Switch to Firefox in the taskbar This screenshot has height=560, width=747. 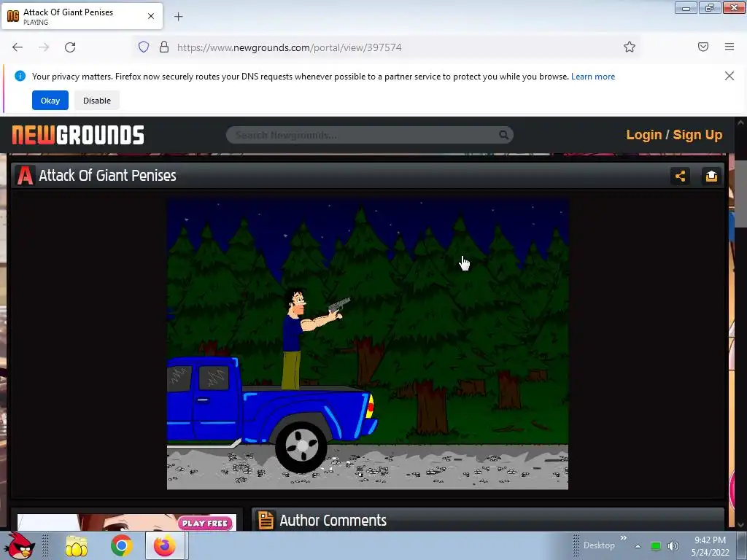165,545
